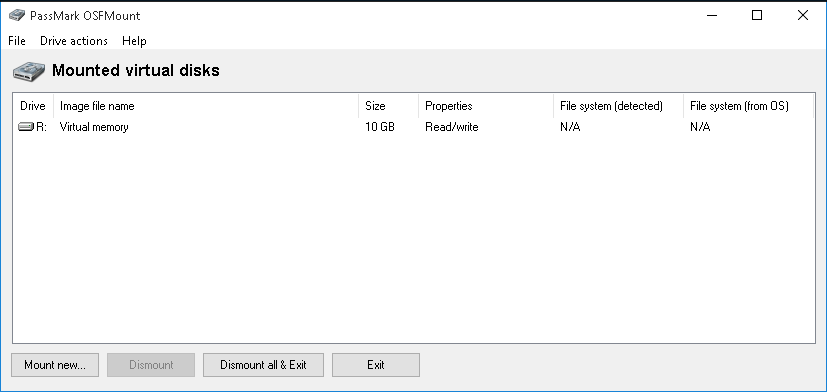
Task: Click N/A under File system (detected)
Action: [x=570, y=127]
